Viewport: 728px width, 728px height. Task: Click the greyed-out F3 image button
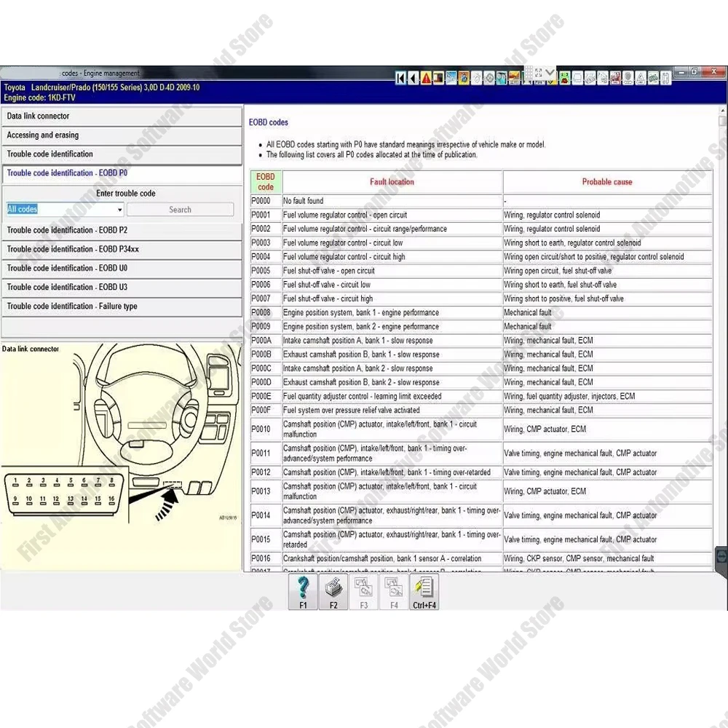(x=363, y=591)
